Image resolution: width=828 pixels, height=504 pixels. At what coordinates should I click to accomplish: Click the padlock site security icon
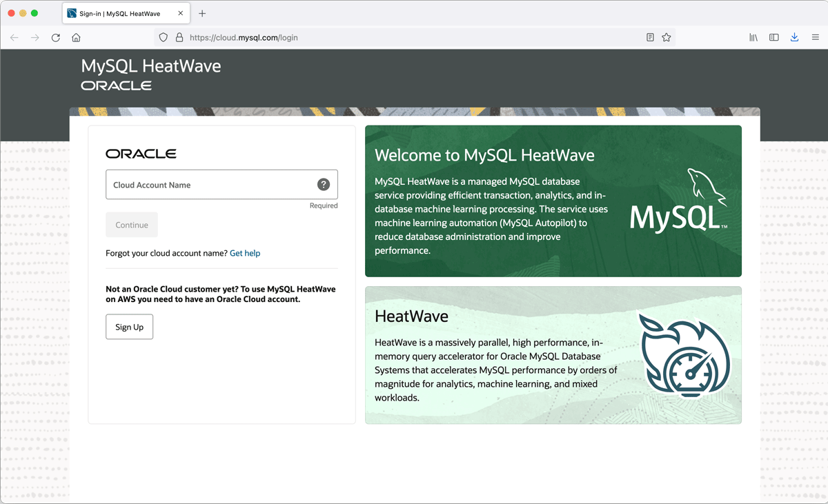click(x=179, y=37)
